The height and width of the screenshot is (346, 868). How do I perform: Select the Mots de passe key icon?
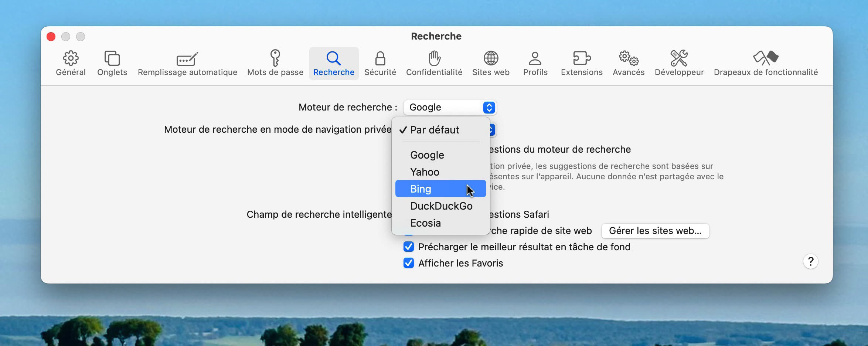[x=275, y=63]
